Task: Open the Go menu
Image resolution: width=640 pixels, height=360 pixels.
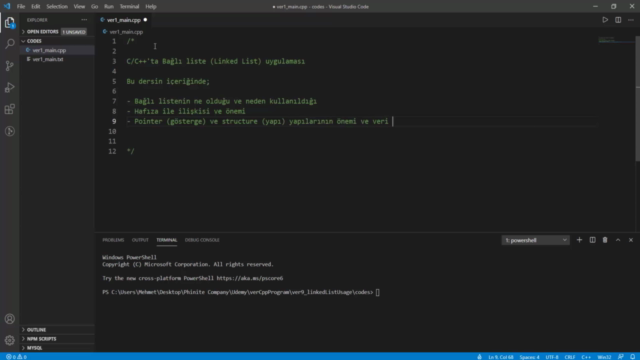Action: (94, 7)
